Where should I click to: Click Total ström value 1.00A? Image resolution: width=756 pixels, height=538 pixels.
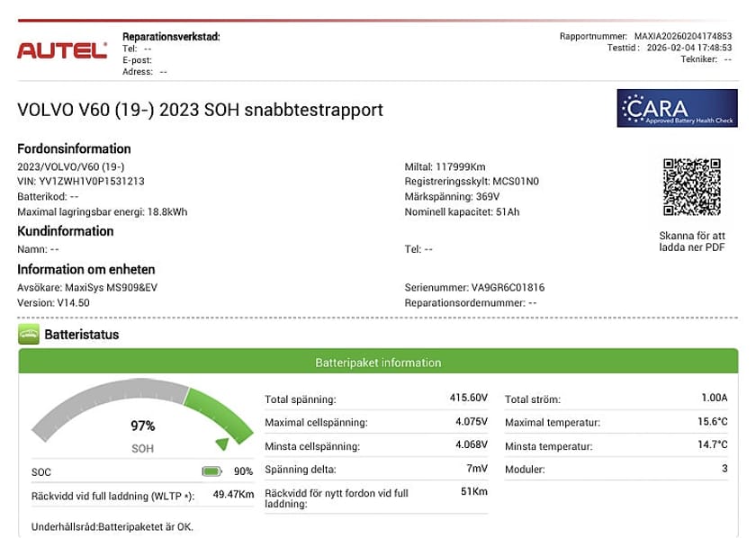pyautogui.click(x=714, y=398)
